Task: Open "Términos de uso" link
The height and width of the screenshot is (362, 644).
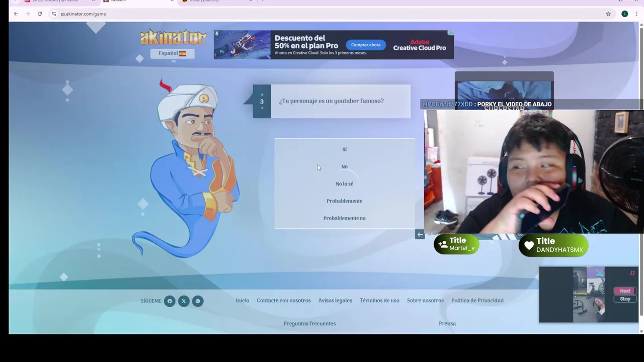Action: click(379, 300)
